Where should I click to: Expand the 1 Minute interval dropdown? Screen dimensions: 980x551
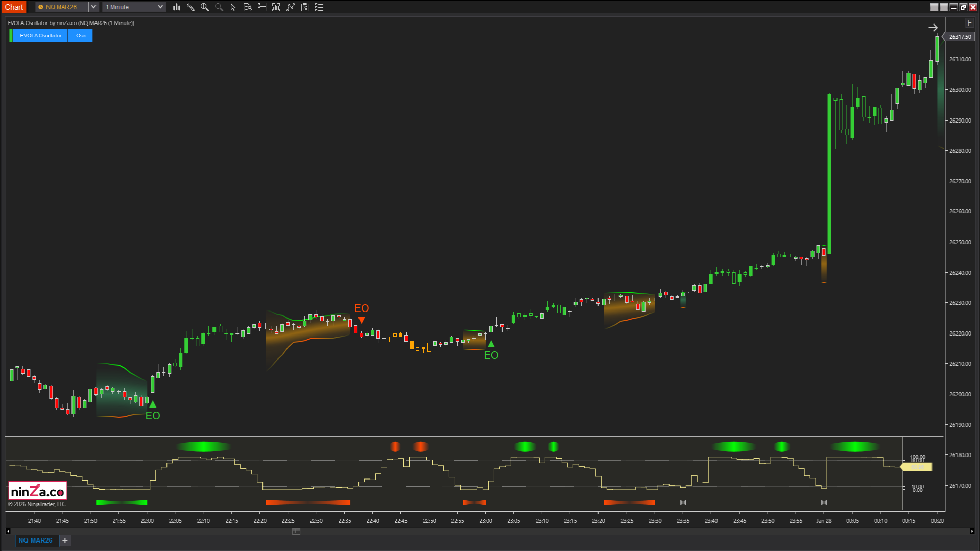[160, 7]
